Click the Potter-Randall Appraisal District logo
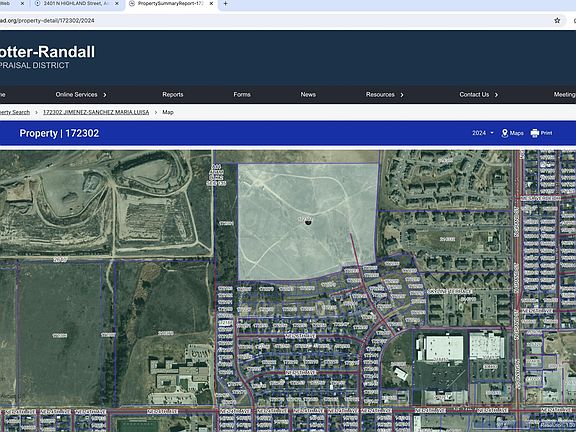576x432 pixels. [47, 57]
